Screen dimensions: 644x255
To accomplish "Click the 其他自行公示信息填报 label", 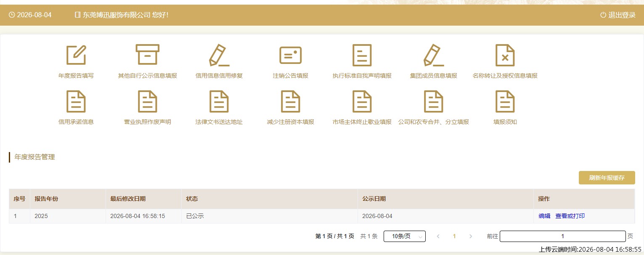I will click(148, 76).
